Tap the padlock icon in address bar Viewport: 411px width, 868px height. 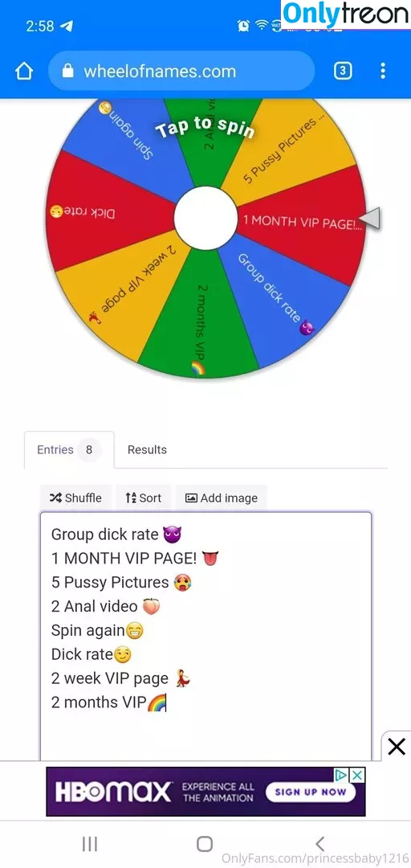67,71
